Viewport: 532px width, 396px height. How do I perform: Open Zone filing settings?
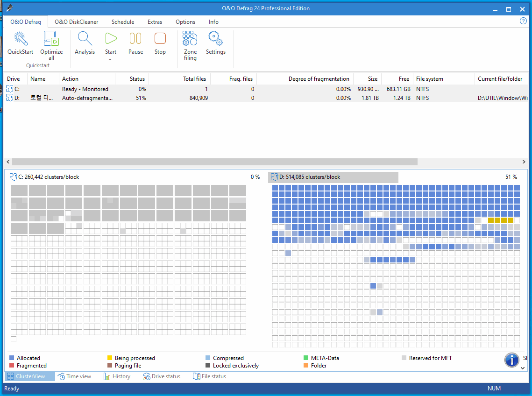coord(190,39)
